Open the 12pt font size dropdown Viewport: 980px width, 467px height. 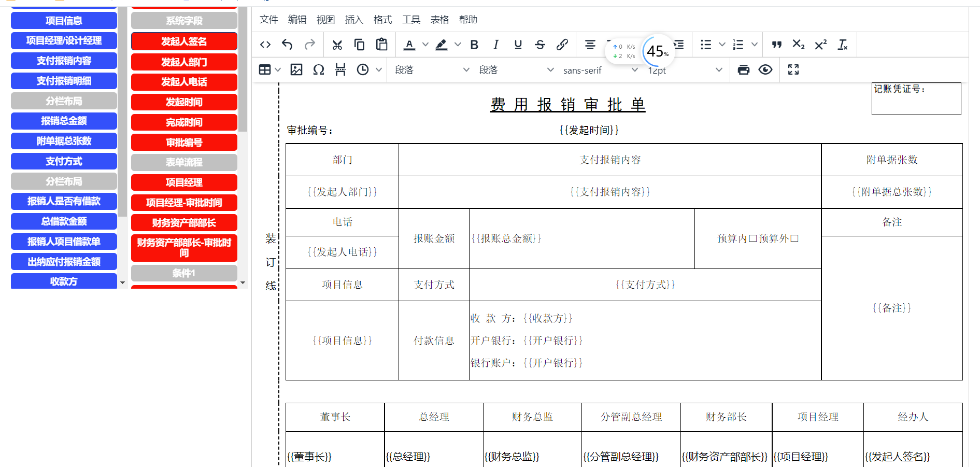[x=684, y=70]
